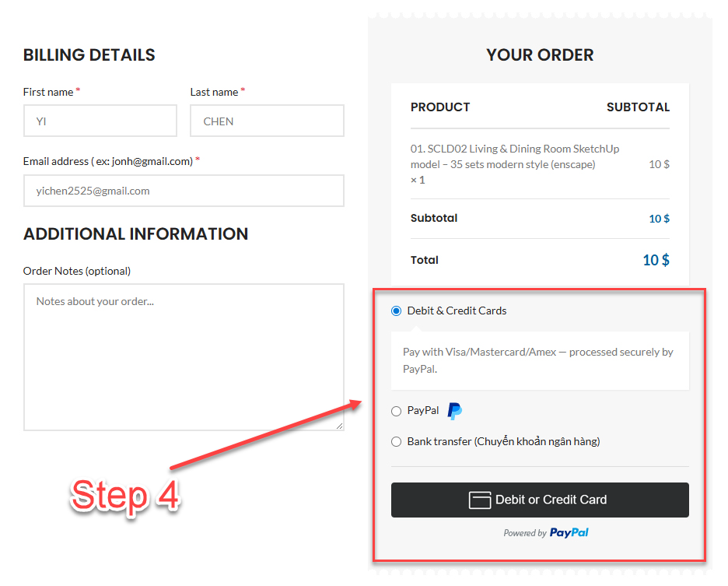Click the Order Notes resize handle corner
This screenshot has width=728, height=586.
tap(339, 426)
